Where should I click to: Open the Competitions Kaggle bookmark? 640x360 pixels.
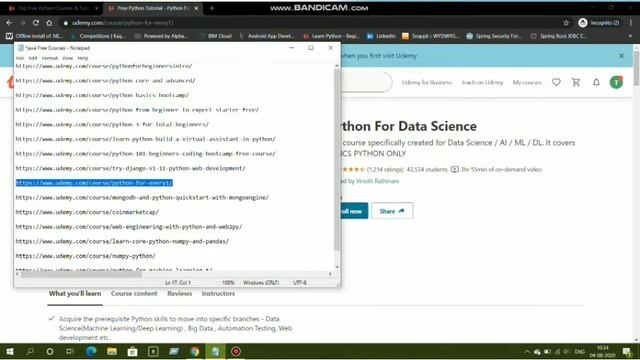point(98,36)
